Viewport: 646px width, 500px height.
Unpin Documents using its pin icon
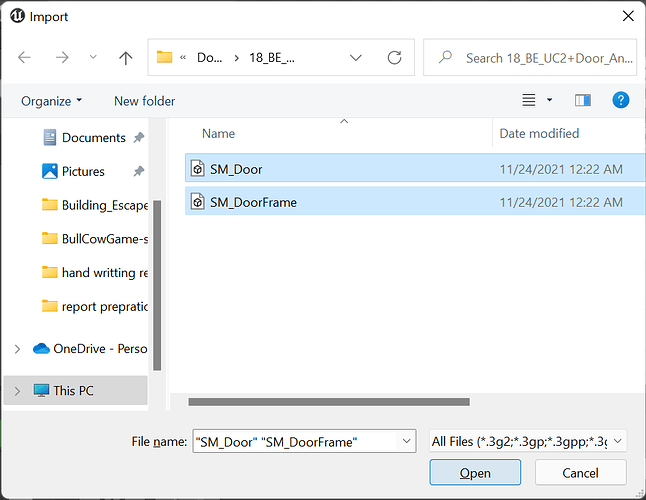click(139, 137)
